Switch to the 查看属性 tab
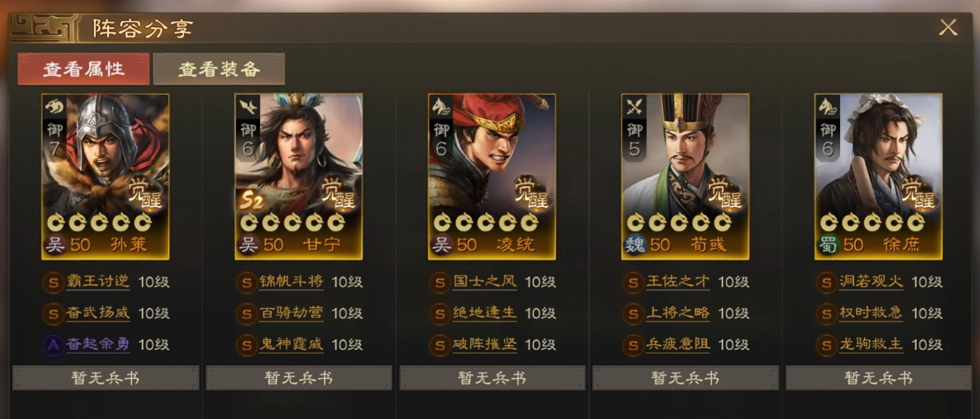 (84, 69)
